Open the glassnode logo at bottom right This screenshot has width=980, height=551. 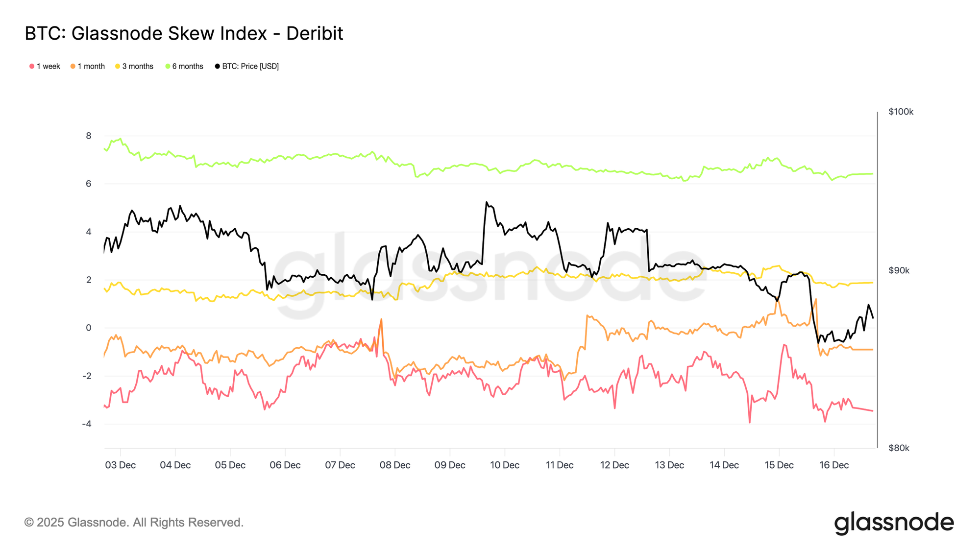click(x=894, y=523)
